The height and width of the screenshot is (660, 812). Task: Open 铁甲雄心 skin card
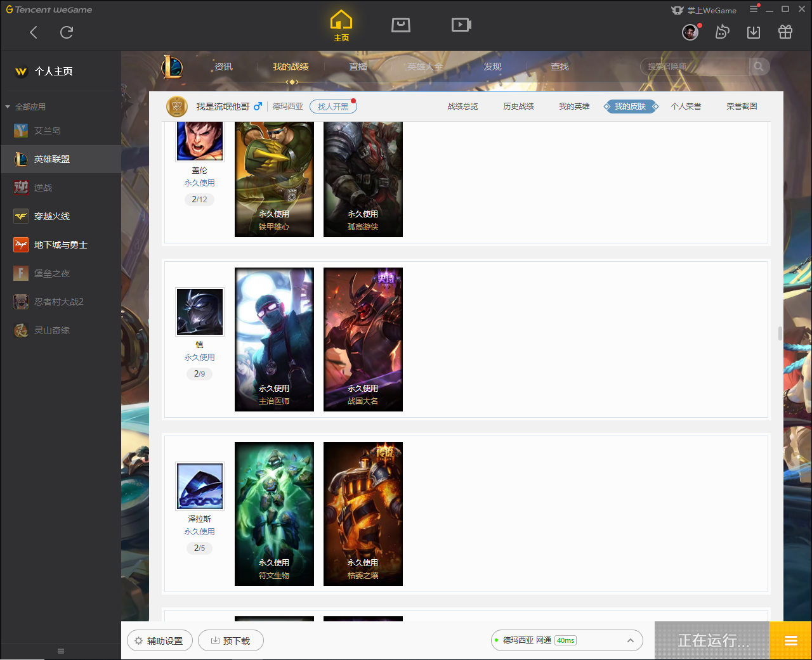pos(274,179)
